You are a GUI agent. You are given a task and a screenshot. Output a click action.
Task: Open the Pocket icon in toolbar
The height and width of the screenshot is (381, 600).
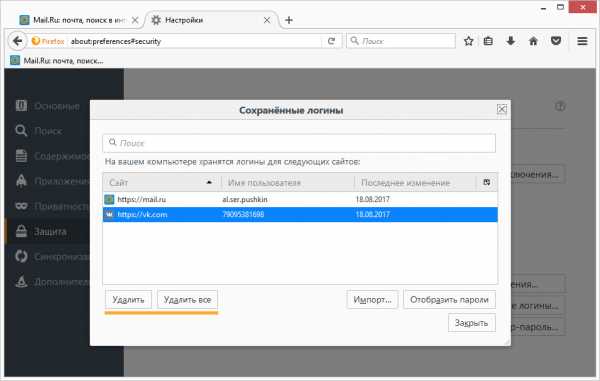pyautogui.click(x=556, y=41)
